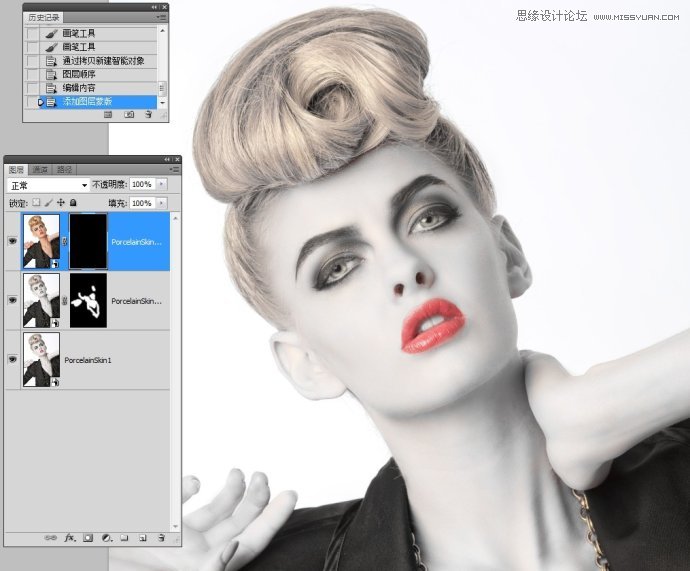Create a new layer group folder
Image resolution: width=690 pixels, height=571 pixels.
point(124,538)
